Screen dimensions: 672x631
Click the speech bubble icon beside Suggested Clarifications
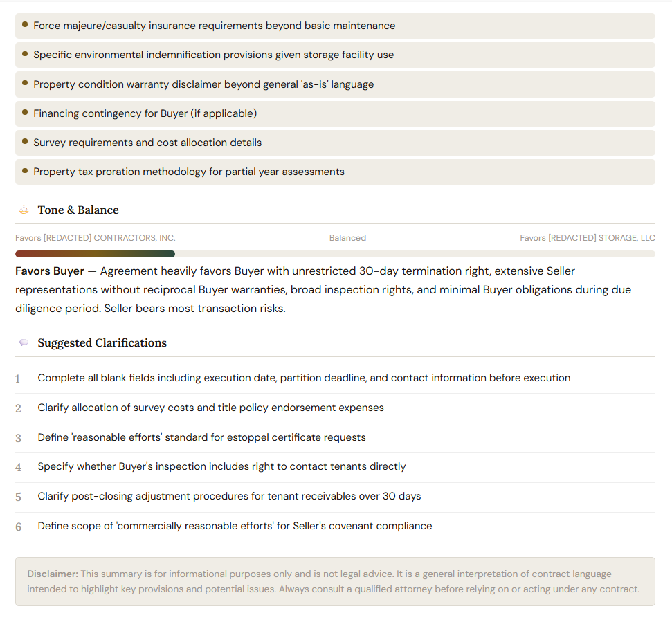(24, 342)
